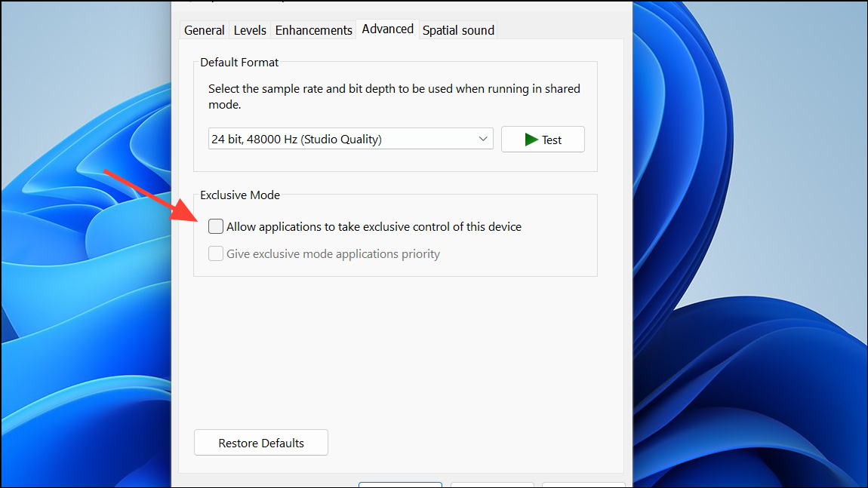Open the sample rate and bit depth dropdown
This screenshot has width=868, height=488.
pos(350,139)
